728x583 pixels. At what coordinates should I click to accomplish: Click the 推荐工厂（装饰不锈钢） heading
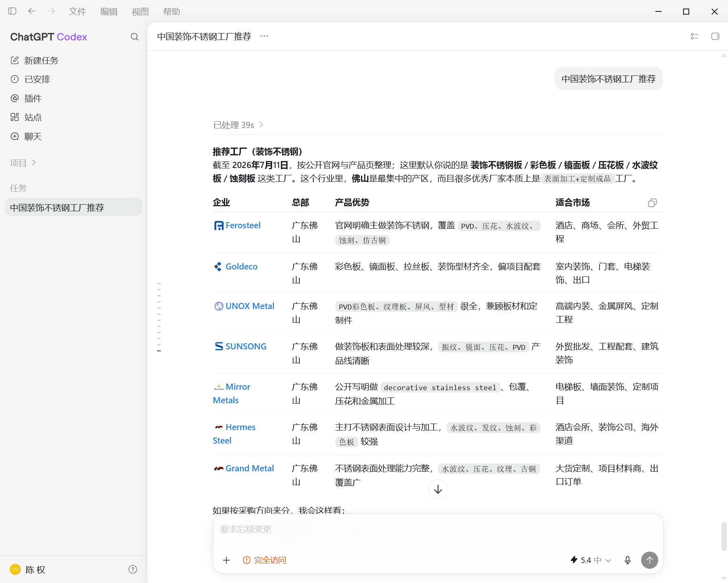(257, 152)
